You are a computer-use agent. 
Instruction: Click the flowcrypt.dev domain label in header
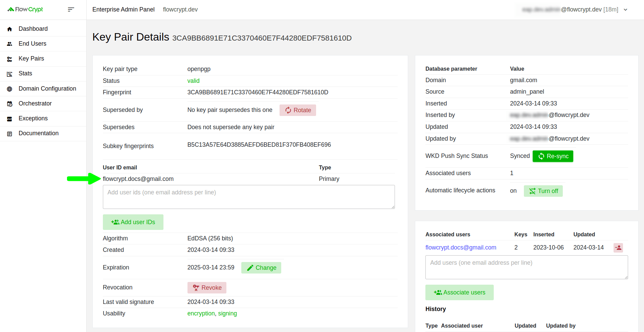coord(180,9)
